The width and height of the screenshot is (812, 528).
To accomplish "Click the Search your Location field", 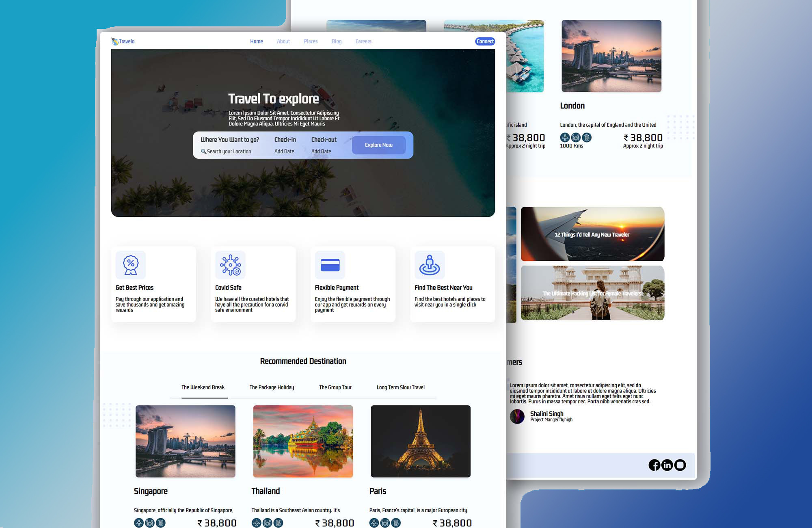I will 229,151.
